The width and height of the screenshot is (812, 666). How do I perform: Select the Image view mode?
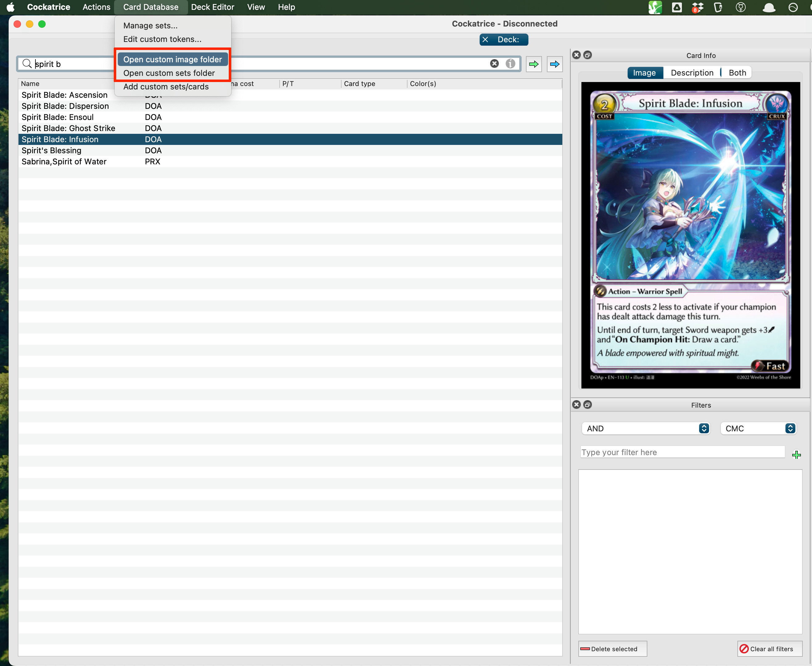pos(644,73)
